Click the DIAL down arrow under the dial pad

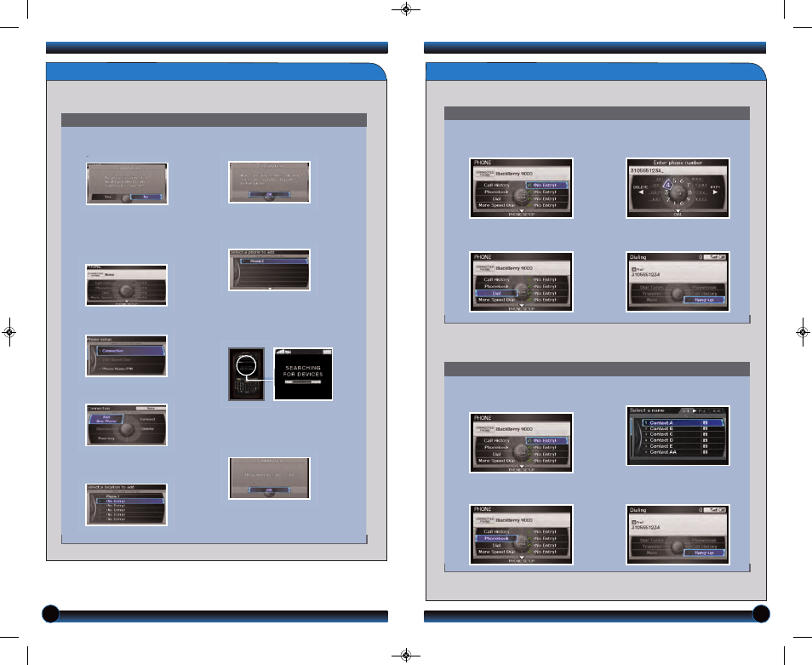(x=678, y=211)
